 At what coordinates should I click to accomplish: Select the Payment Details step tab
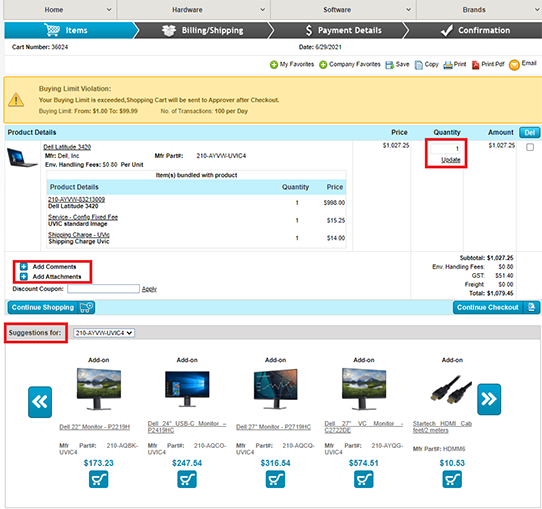[x=338, y=30]
